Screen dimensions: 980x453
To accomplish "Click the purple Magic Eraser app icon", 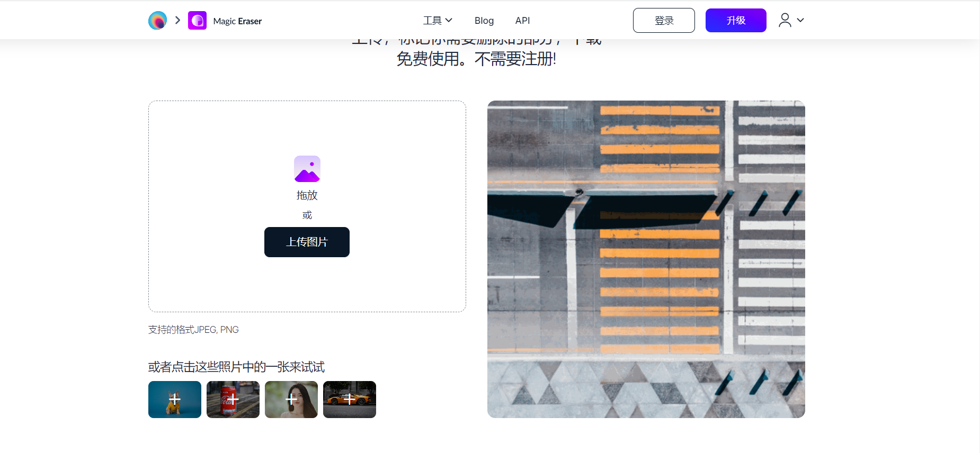I will point(197,21).
